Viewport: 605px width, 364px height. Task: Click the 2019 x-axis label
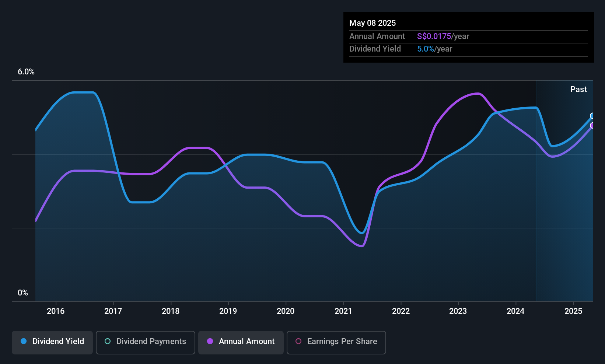click(228, 311)
